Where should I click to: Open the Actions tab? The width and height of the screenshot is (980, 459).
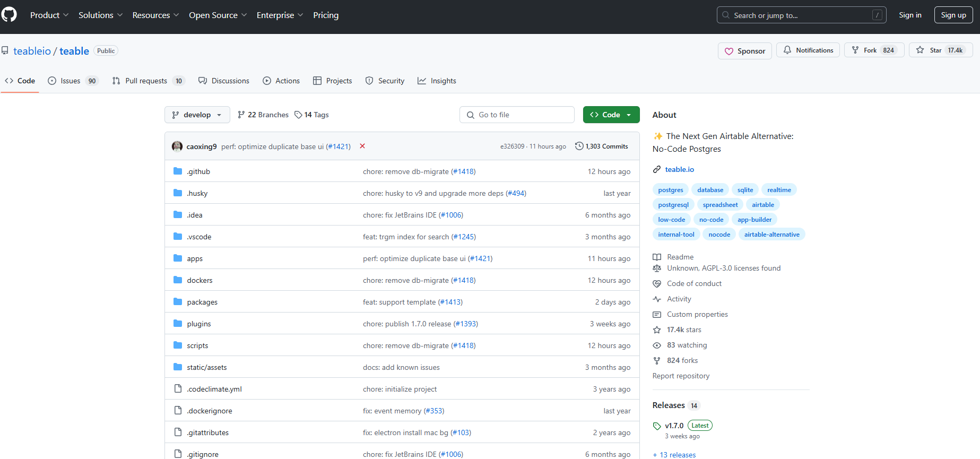point(281,81)
